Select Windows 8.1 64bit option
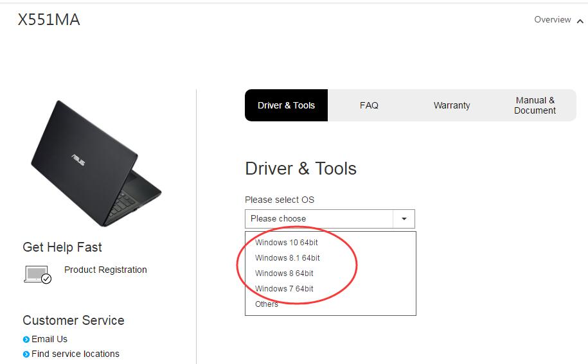Viewport: 588px width, 364px height. (x=287, y=257)
